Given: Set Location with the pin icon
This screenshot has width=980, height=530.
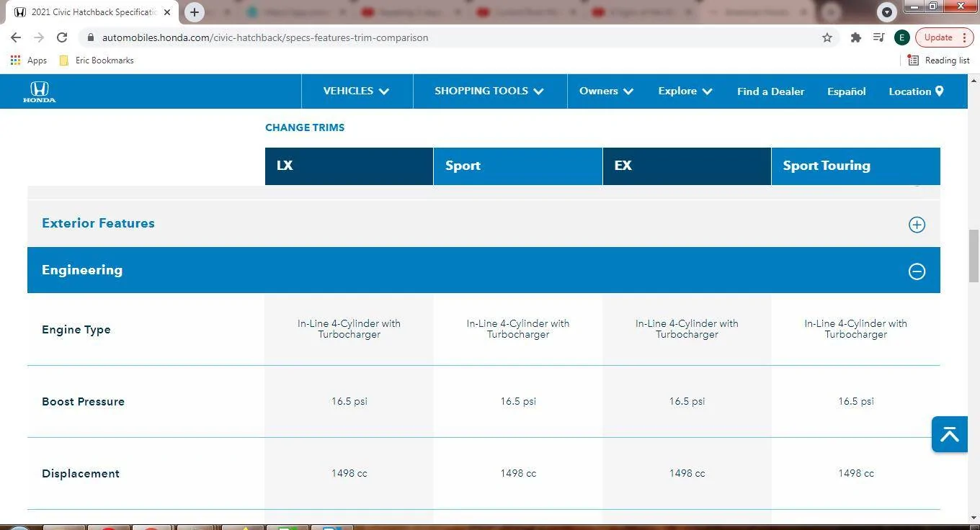Looking at the screenshot, I should 916,91.
